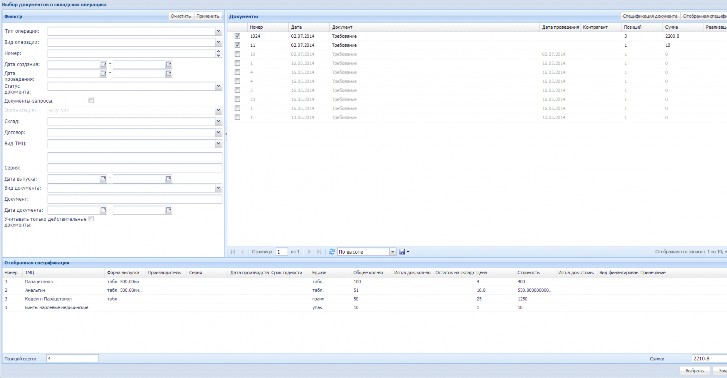727x378 pixels.
Task: Click Форма выпуска column header in specifications grid
Action: tap(125, 273)
